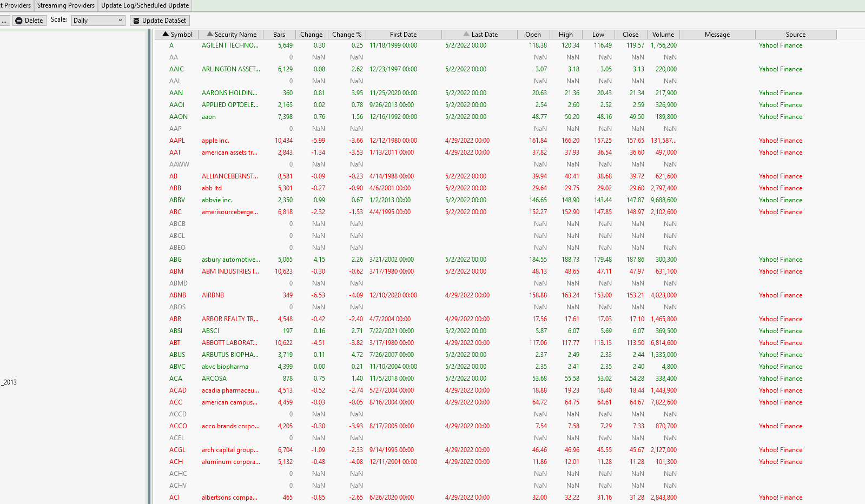865x504 pixels.
Task: Click the ACGL symbol cell
Action: (x=177, y=450)
